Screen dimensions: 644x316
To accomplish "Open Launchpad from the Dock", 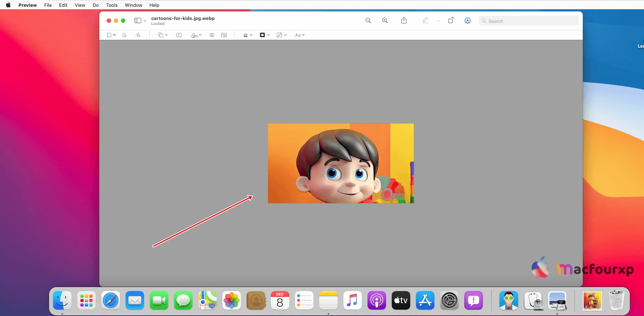I will tap(86, 301).
